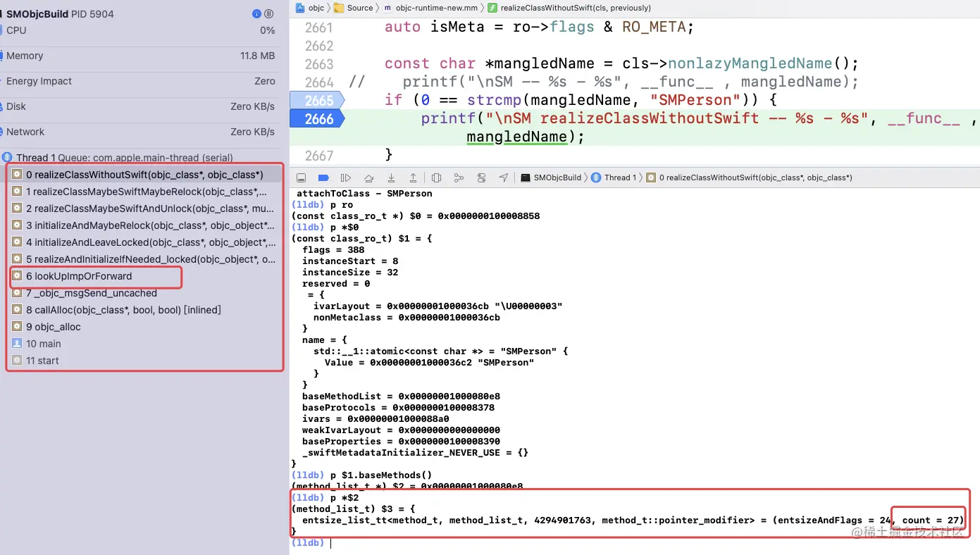Viewport: 980px width, 555px height.
Task: Open the SMObjcBuild process in the debug bar path
Action: [x=551, y=177]
